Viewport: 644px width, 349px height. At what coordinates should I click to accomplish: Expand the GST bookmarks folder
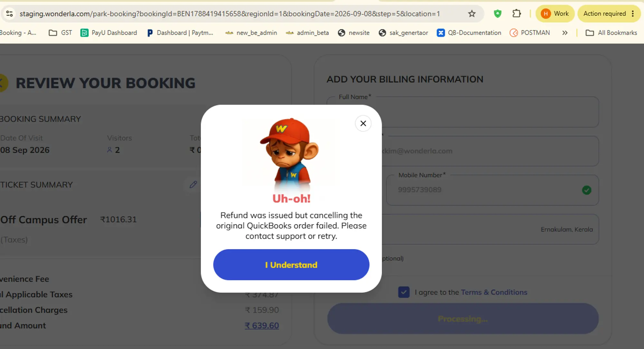61,33
